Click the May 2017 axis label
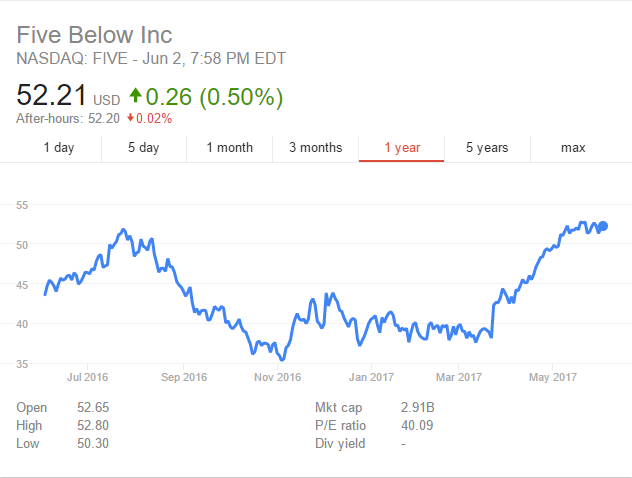This screenshot has width=632, height=478. [x=553, y=377]
